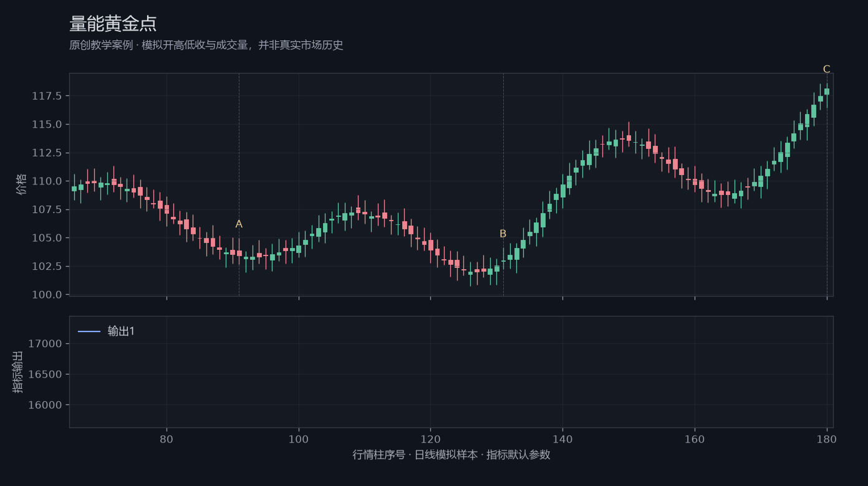Click the 指标输出 axis label
This screenshot has height=486, width=868.
click(x=19, y=372)
